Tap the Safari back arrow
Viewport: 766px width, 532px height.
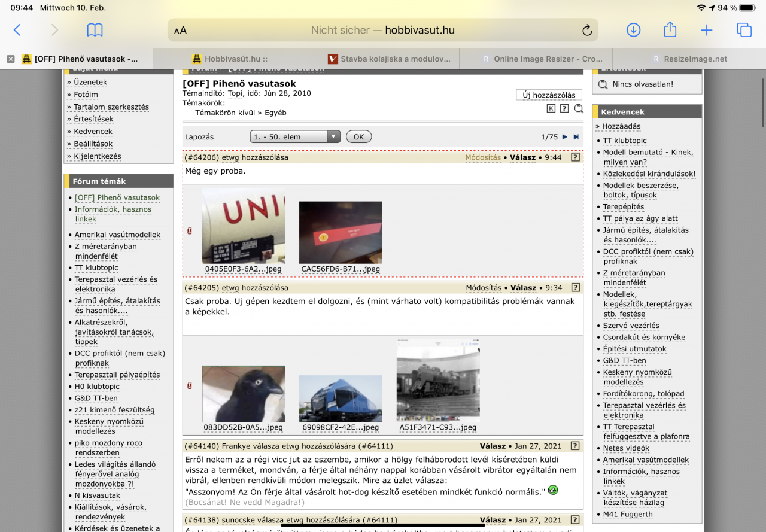(17, 30)
